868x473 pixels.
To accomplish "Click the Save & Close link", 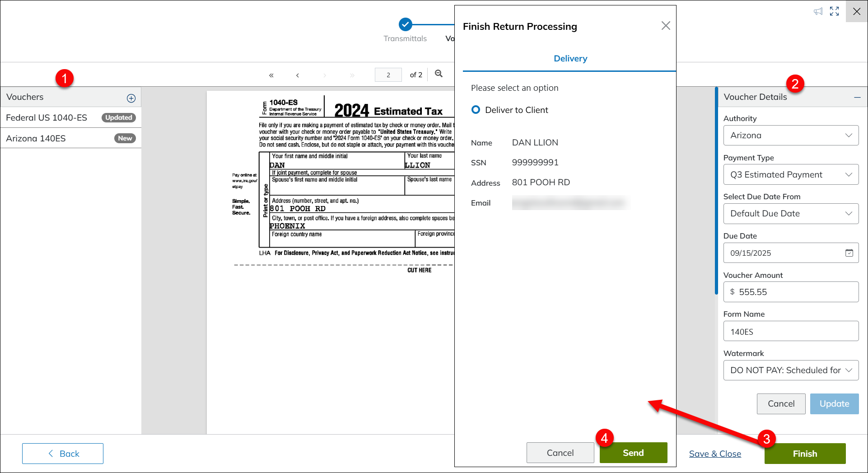I will click(714, 454).
